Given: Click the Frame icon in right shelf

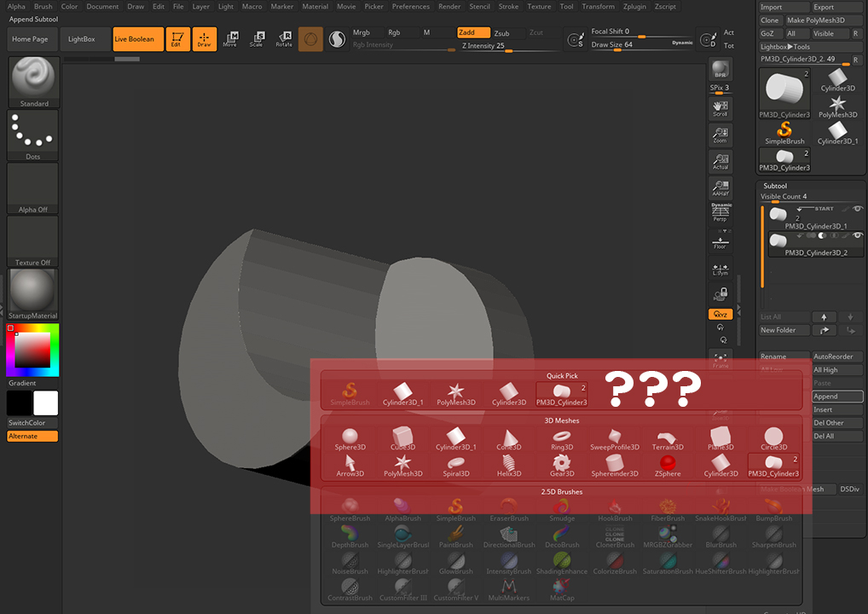Looking at the screenshot, I should 720,361.
